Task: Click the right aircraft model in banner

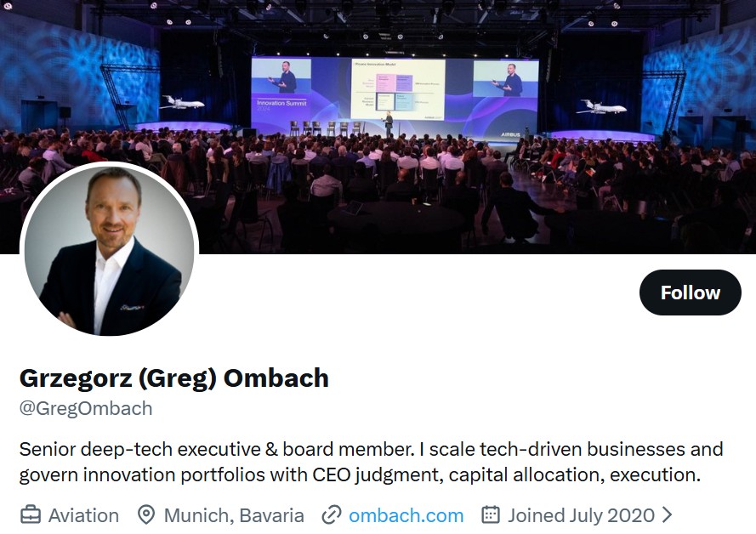Action: tap(601, 107)
